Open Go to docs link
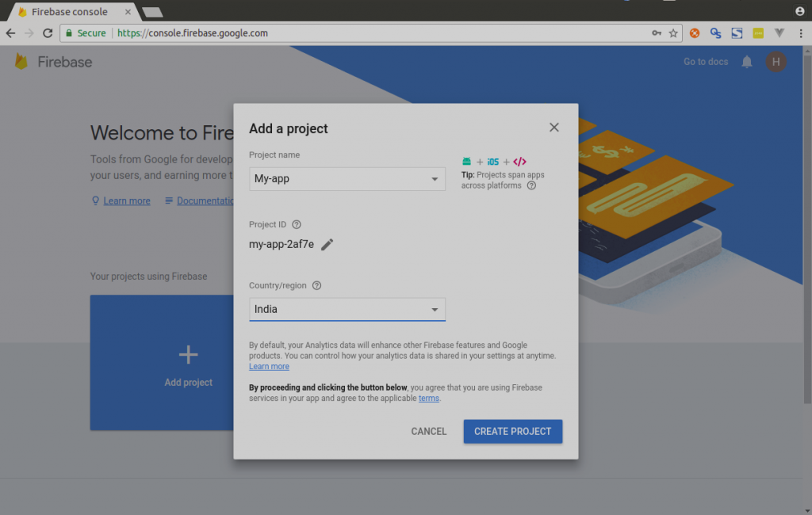Image resolution: width=812 pixels, height=515 pixels. 705,62
